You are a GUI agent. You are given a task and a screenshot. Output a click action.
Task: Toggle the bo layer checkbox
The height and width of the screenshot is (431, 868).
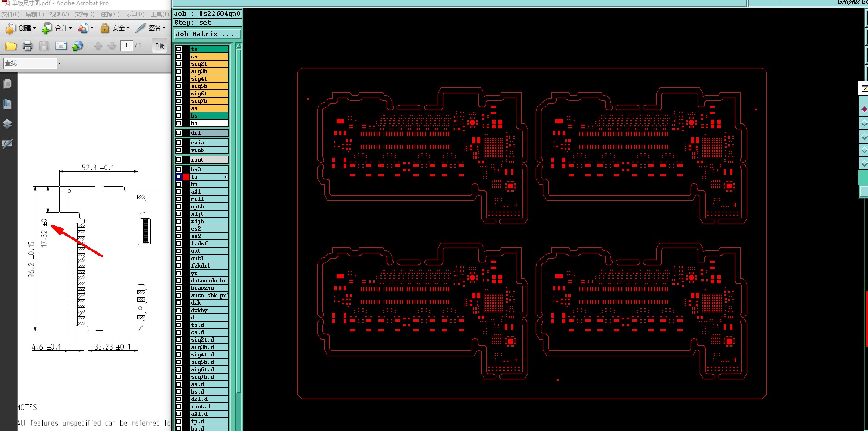click(179, 123)
